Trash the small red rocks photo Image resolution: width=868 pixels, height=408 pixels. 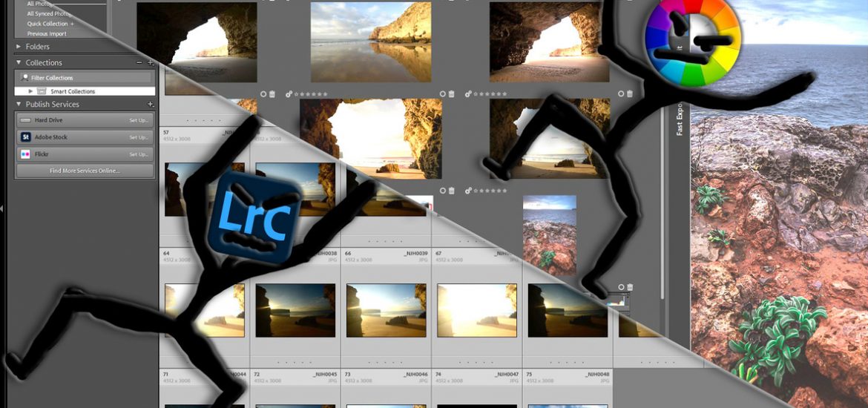point(630,287)
